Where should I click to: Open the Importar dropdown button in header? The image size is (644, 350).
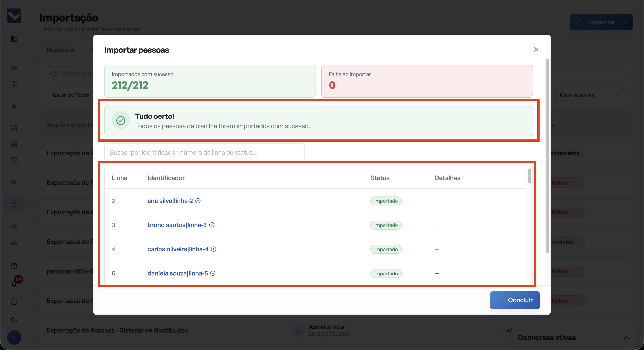(x=601, y=22)
